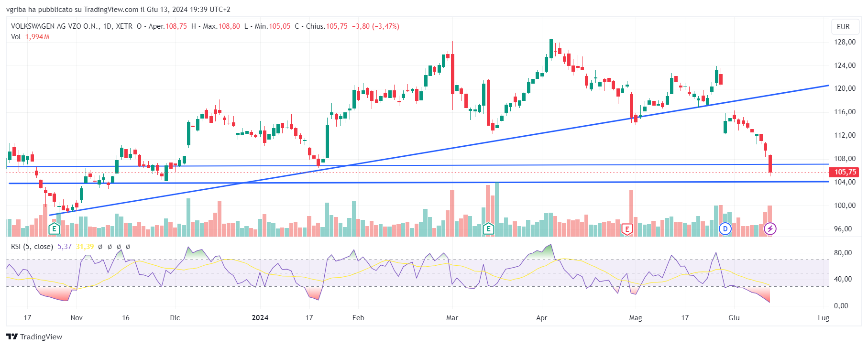This screenshot has height=347, width=868.
Task: Click the blue dividend D marker
Action: click(725, 229)
